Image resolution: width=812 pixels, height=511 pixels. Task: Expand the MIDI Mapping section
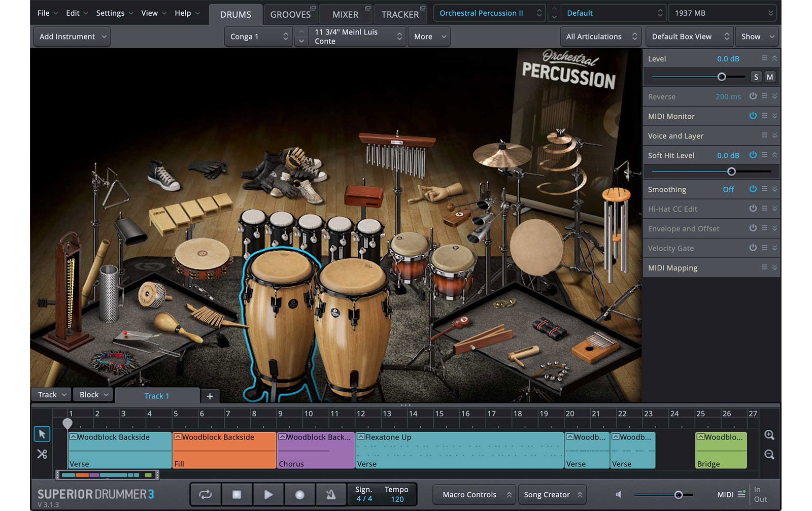click(775, 267)
